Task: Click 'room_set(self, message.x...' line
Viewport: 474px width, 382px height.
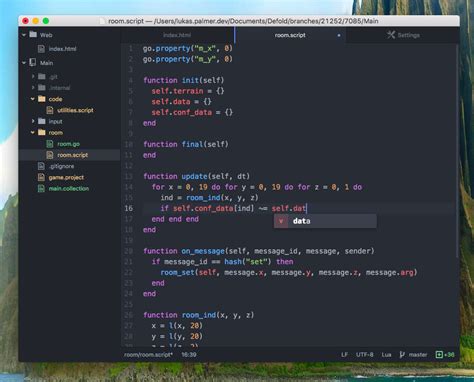Action: (x=289, y=272)
